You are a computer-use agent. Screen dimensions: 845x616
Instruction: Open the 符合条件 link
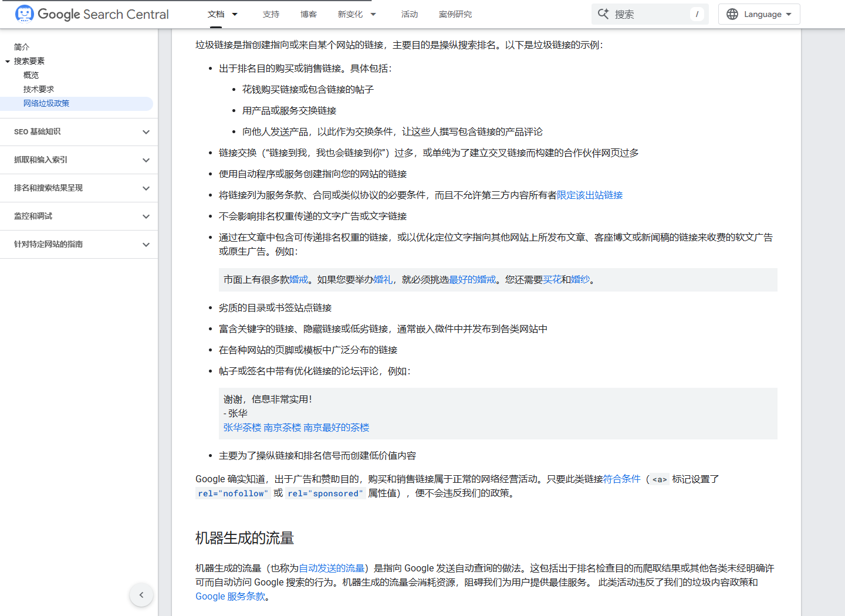(622, 479)
